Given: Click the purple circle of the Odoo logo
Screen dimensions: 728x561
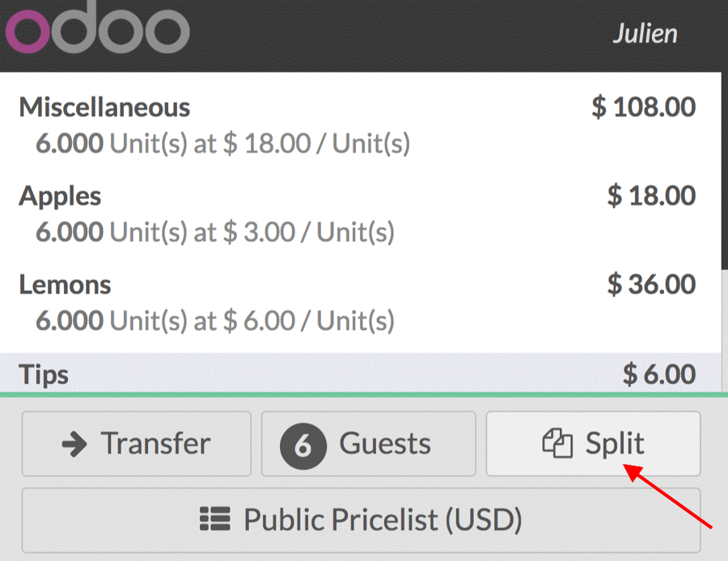Looking at the screenshot, I should click(x=28, y=32).
